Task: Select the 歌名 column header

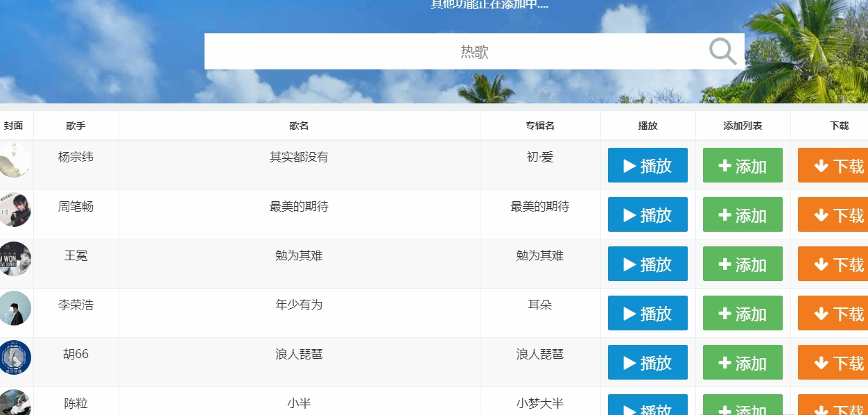Action: [299, 126]
